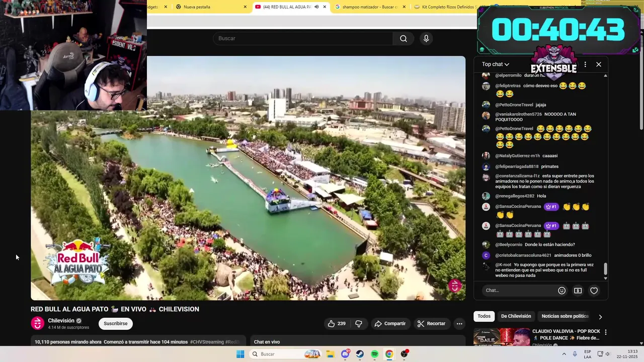Screen dimensions: 644x362
Task: Close the shampoo matizador tab
Action: (404, 7)
